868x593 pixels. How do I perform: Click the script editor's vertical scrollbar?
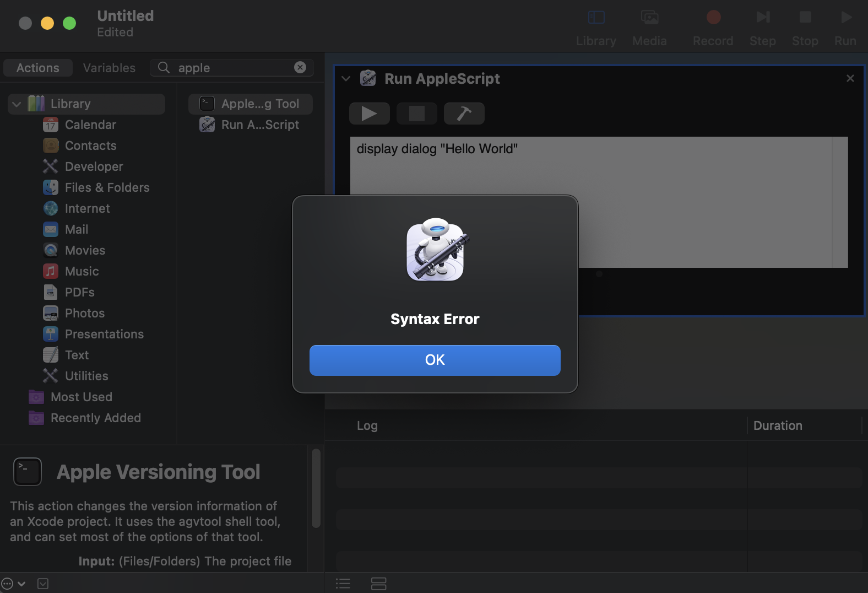840,202
